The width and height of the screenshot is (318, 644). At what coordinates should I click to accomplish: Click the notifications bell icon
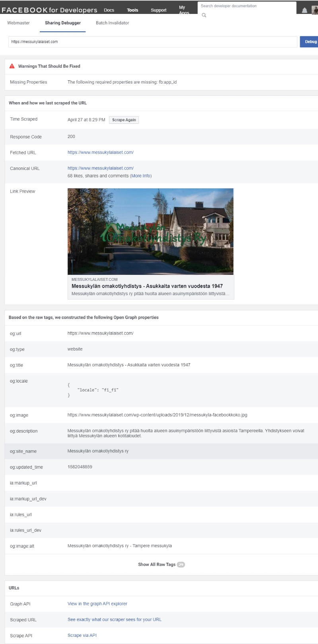[x=304, y=10]
